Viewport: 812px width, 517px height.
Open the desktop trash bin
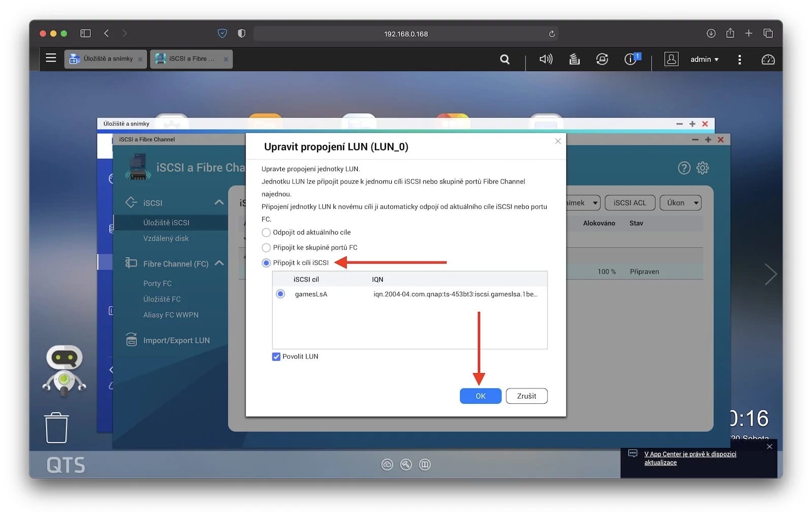(x=56, y=428)
